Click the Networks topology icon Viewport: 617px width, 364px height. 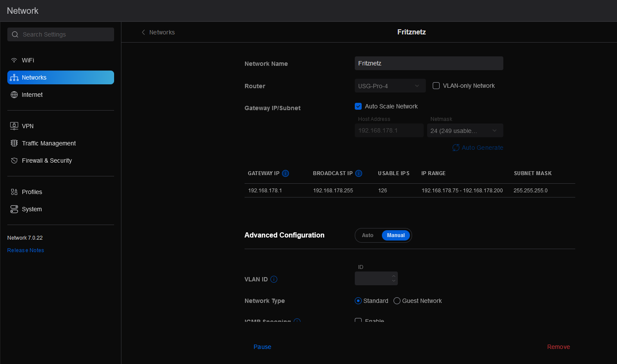click(14, 77)
